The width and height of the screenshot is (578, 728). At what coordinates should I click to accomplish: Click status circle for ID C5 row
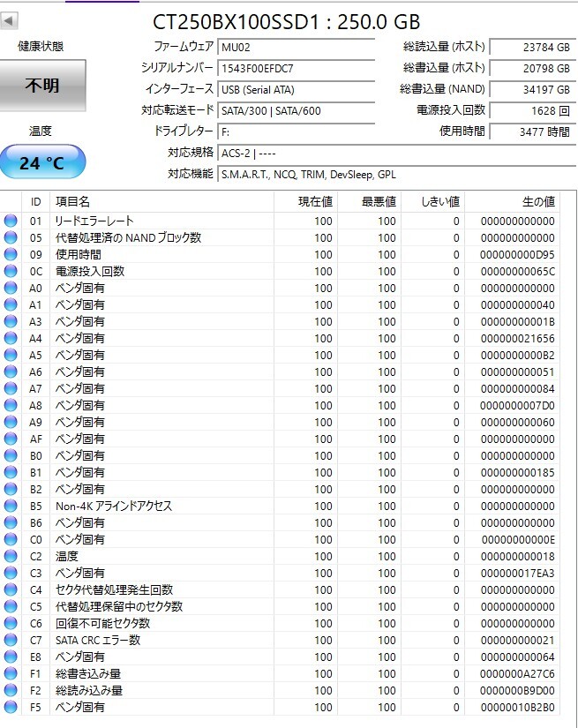click(x=11, y=606)
